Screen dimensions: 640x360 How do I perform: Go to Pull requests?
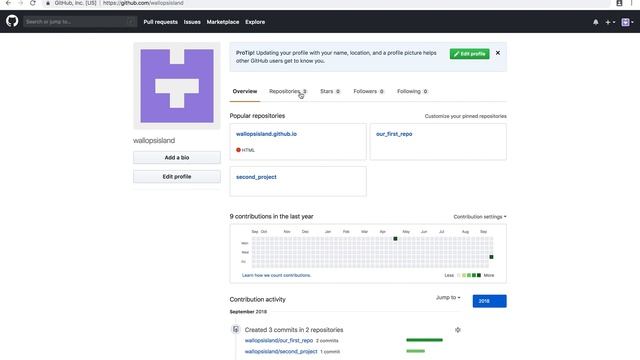click(x=160, y=22)
